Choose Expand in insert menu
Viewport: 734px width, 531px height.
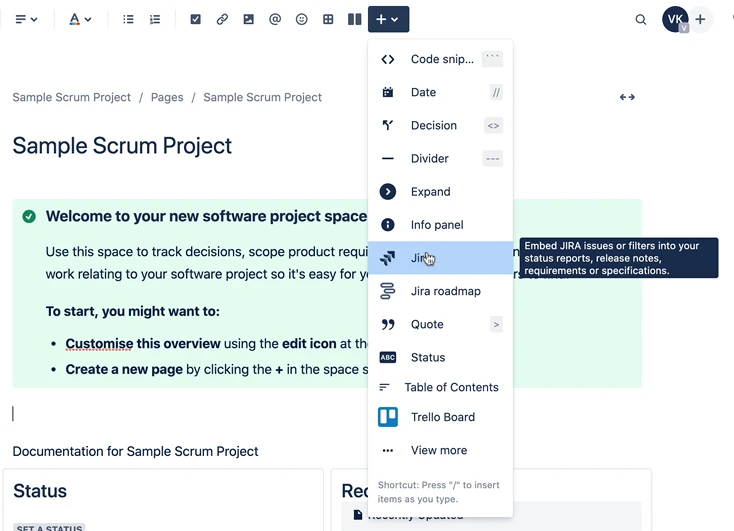tap(440, 192)
